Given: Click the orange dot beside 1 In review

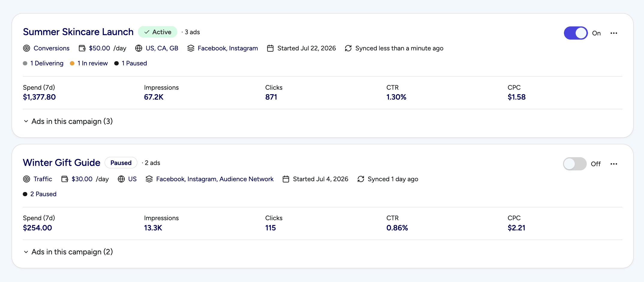Looking at the screenshot, I should click(x=72, y=63).
